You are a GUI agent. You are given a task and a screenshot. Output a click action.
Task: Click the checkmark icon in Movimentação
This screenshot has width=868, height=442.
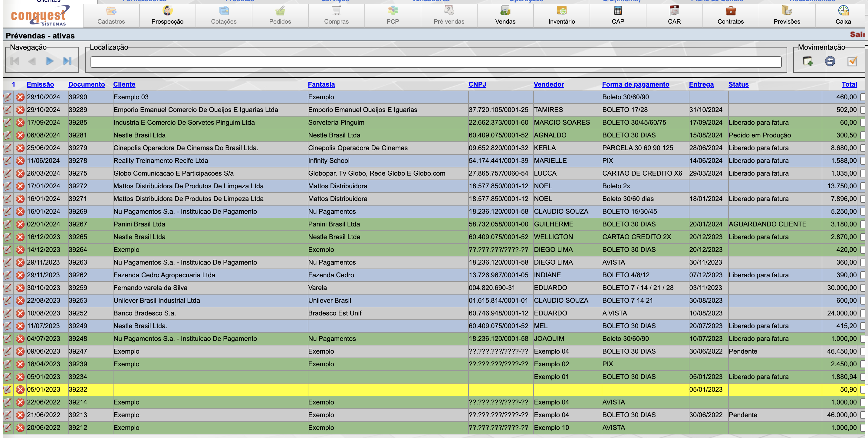(x=852, y=61)
